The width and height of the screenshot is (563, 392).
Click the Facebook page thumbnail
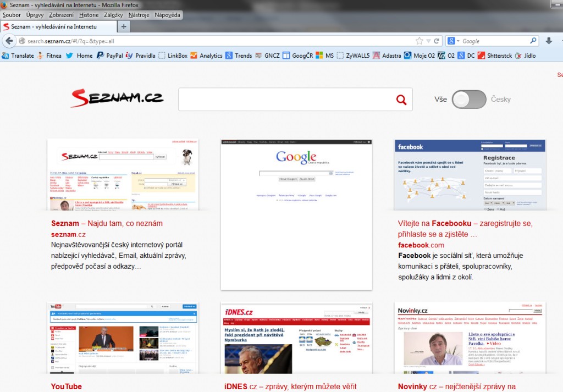[x=470, y=175]
